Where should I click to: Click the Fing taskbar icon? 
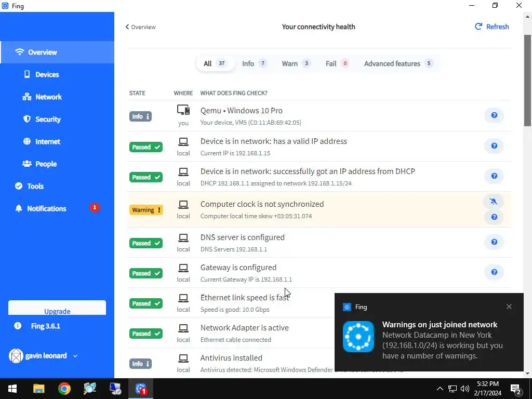141,389
